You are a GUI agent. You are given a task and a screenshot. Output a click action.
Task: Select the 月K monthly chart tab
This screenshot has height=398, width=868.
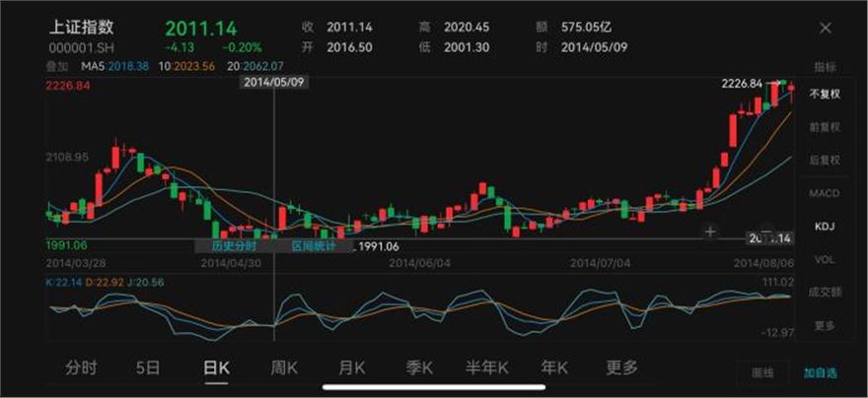click(x=352, y=367)
